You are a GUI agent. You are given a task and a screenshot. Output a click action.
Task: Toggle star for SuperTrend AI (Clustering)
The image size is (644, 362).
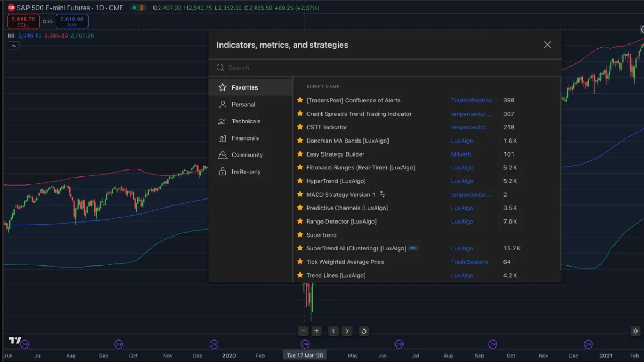pos(300,248)
